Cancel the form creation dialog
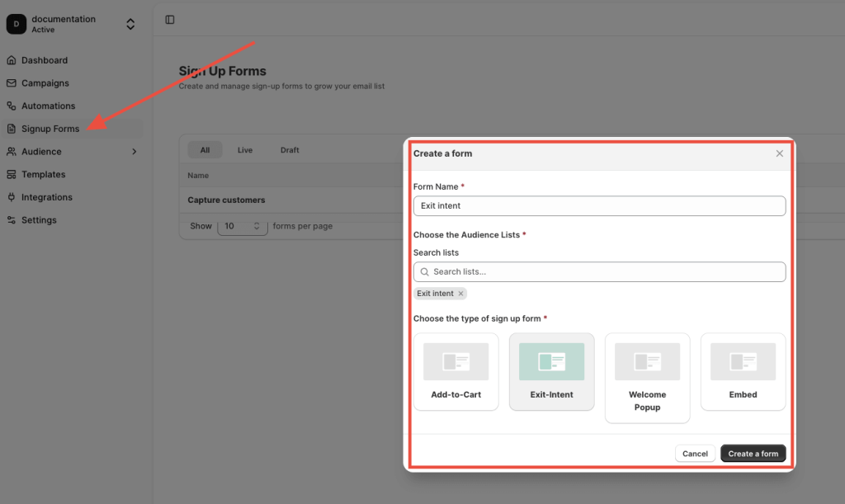 tap(695, 453)
